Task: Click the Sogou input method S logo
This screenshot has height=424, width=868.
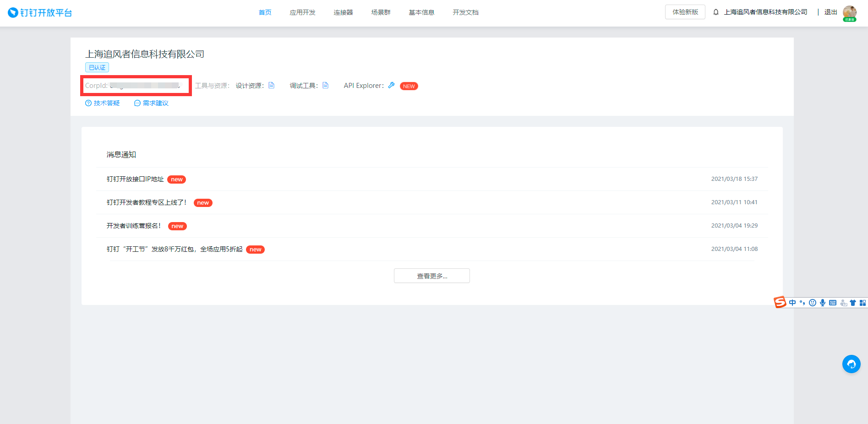Action: pyautogui.click(x=780, y=302)
